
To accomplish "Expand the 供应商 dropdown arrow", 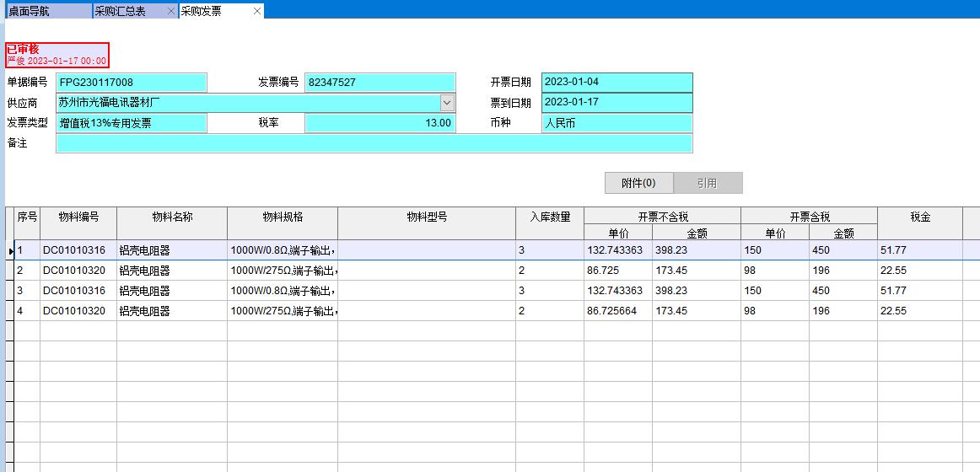I will pos(447,103).
